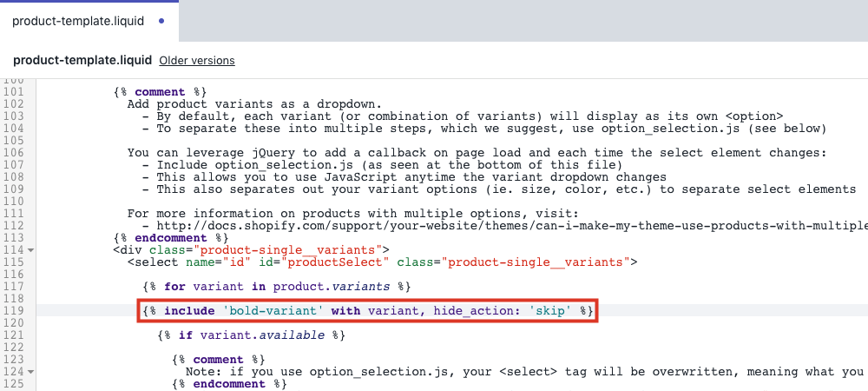Click line number 101 in the gutter
Screen dimensions: 868x391
[x=13, y=92]
